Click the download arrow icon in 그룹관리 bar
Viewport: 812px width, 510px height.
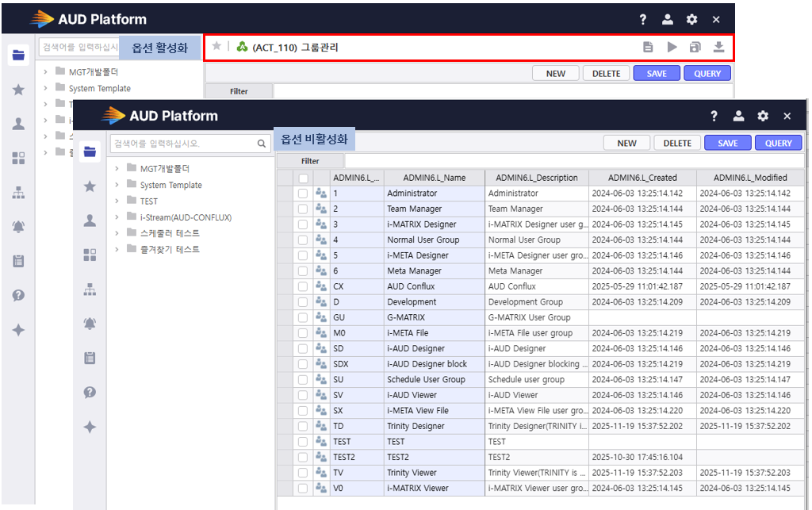718,47
